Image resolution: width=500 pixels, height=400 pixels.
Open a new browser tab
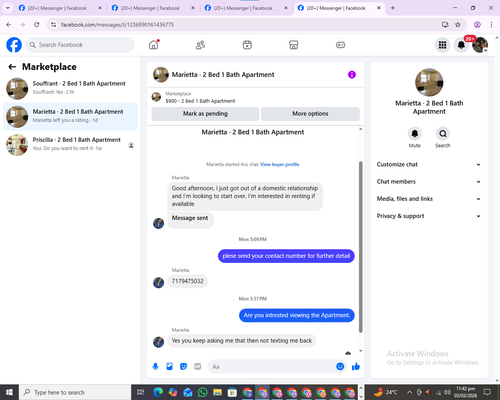point(393,8)
